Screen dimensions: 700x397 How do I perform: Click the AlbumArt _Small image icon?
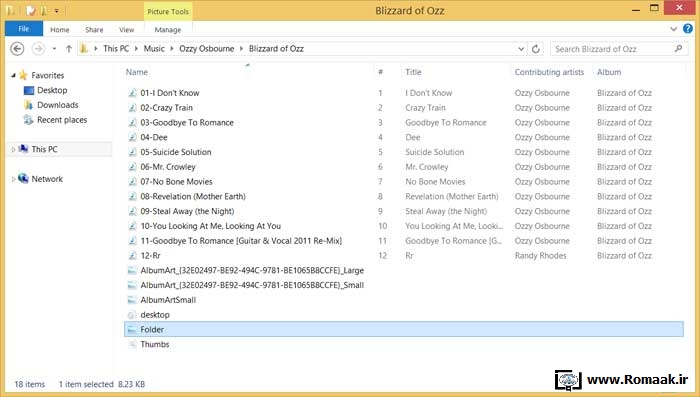132,285
